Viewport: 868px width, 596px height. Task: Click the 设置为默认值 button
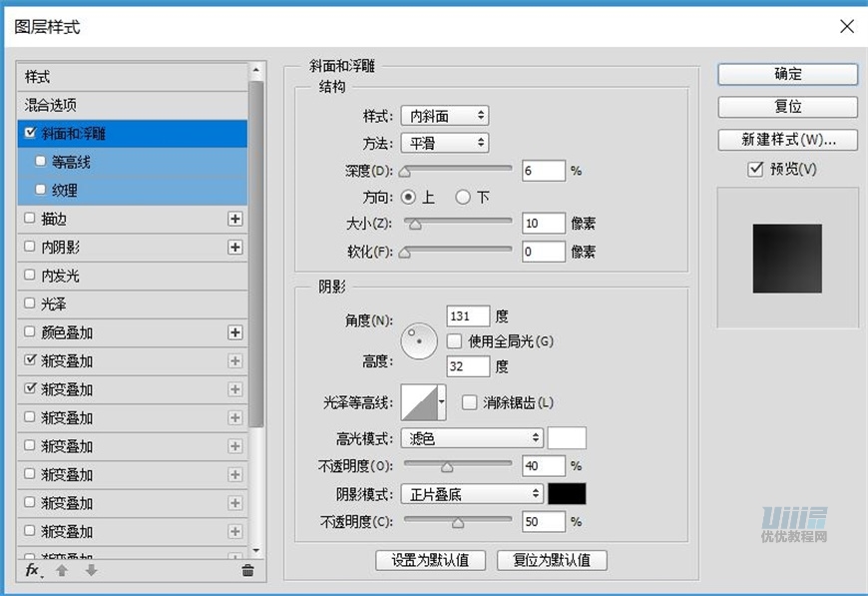(430, 560)
